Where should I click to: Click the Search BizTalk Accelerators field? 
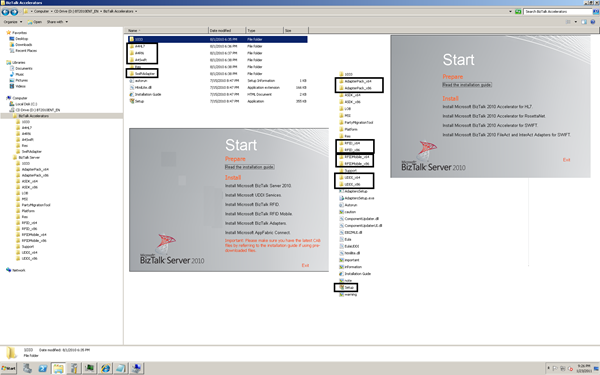coord(558,11)
